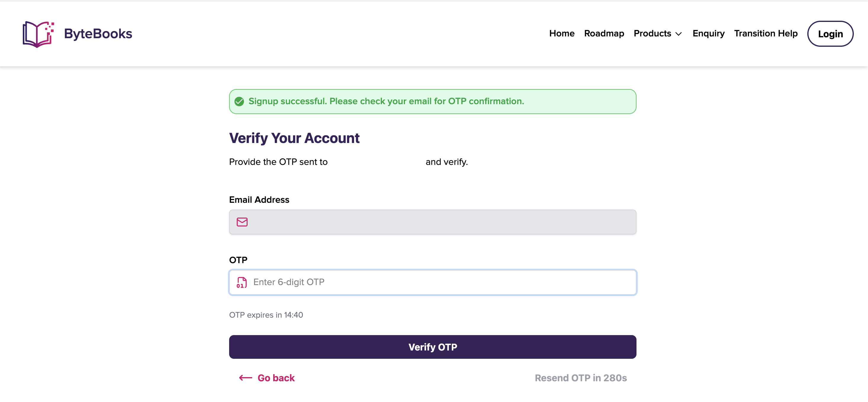Click the green checkmark success icon
This screenshot has height=402, width=868.
pos(239,102)
